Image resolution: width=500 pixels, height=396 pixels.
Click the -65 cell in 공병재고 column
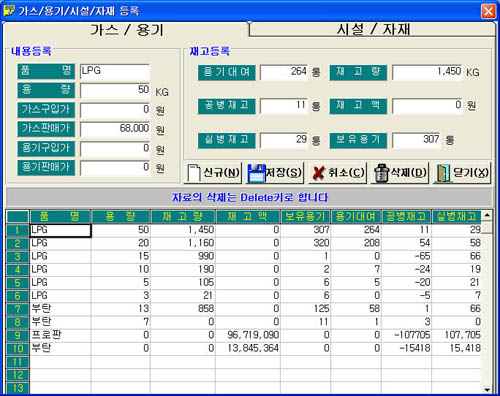tap(406, 256)
